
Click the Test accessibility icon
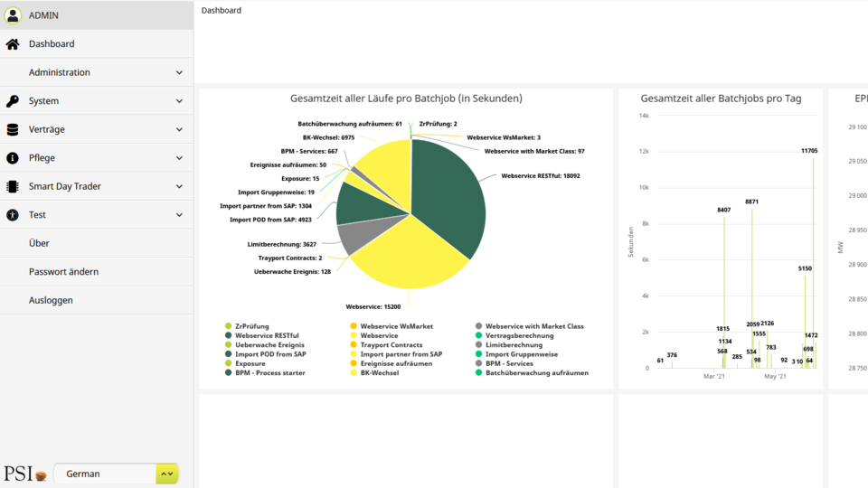coord(13,215)
